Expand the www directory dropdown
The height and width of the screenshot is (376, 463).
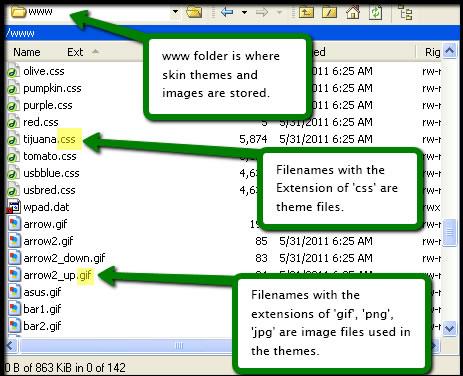click(175, 12)
